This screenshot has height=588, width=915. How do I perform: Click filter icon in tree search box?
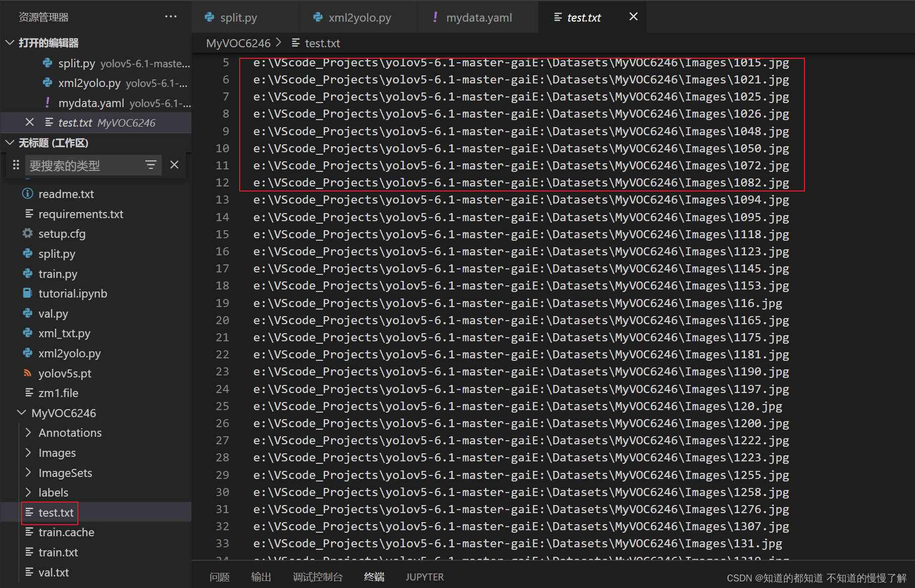(x=151, y=165)
